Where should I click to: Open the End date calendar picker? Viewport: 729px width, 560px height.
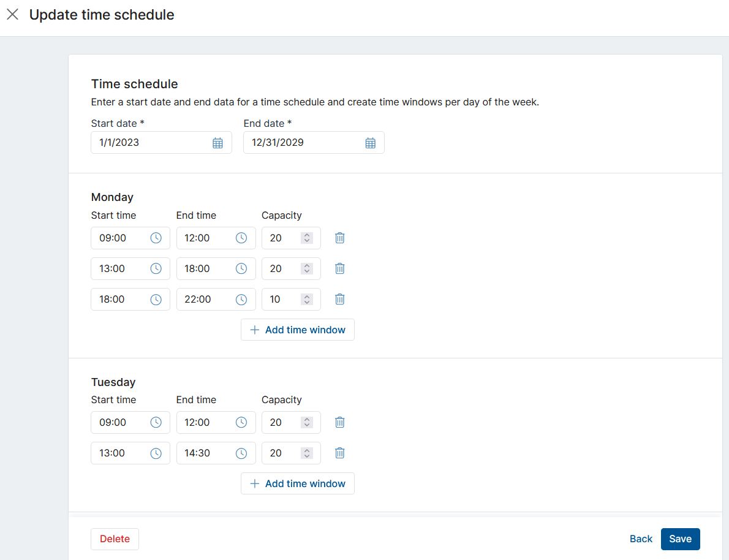[x=370, y=142]
